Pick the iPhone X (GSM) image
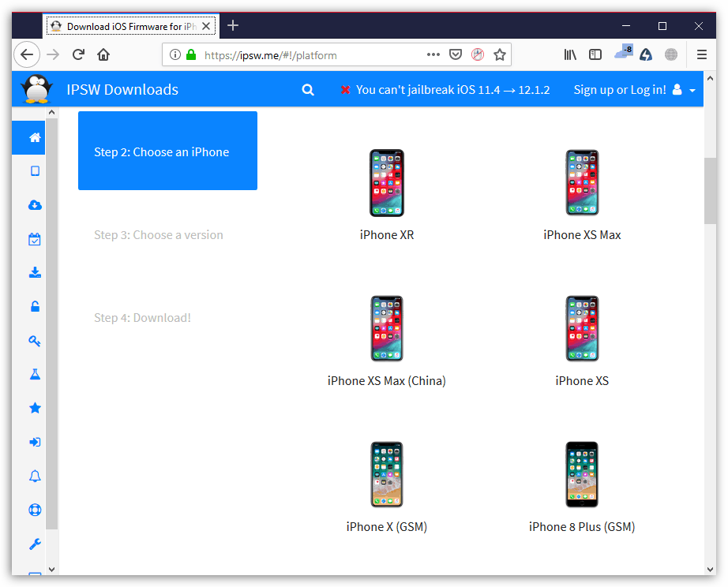The height and width of the screenshot is (587, 728). (387, 474)
